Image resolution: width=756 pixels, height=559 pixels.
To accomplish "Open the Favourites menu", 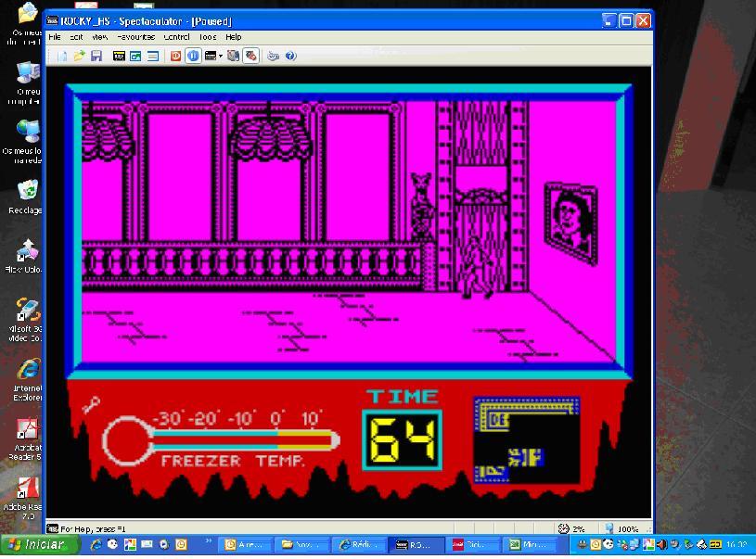I will (135, 37).
